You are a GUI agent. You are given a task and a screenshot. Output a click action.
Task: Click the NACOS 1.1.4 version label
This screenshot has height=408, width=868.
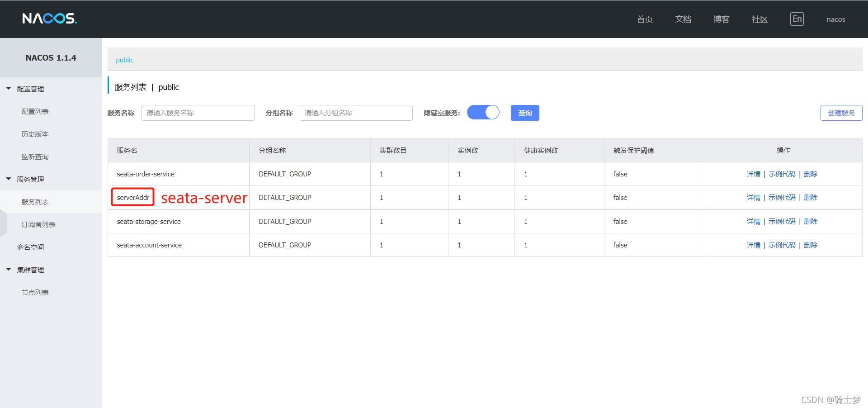point(51,58)
